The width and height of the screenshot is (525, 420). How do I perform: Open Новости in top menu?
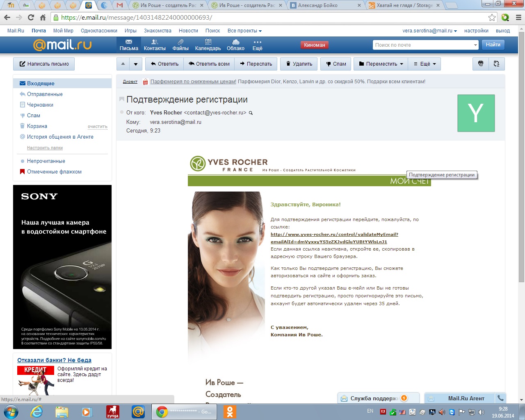tap(188, 31)
